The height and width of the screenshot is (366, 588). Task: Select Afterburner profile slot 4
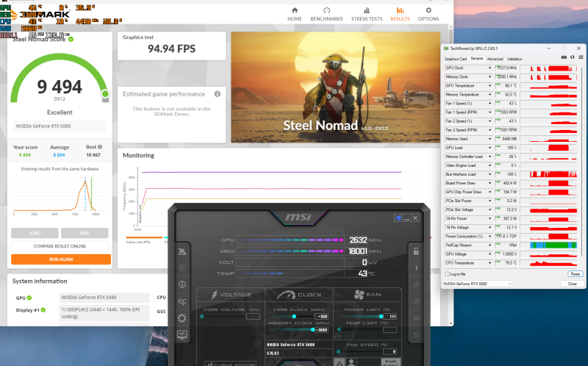coord(416,318)
